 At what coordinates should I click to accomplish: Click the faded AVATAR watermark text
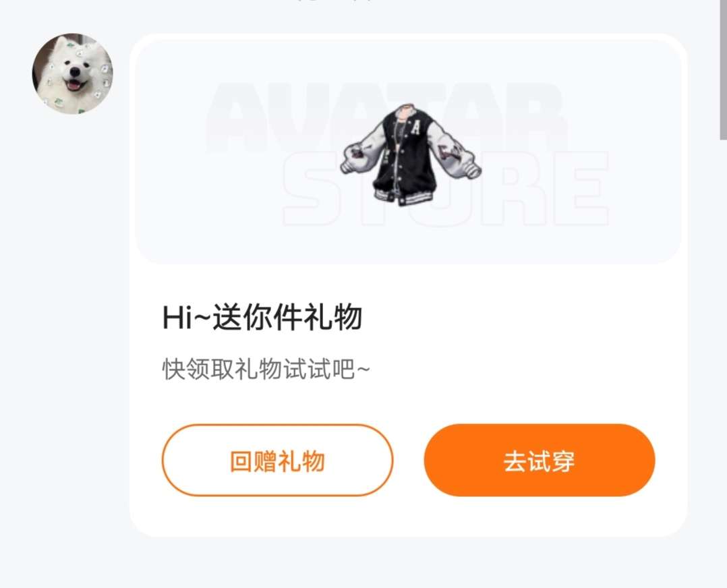(x=386, y=118)
